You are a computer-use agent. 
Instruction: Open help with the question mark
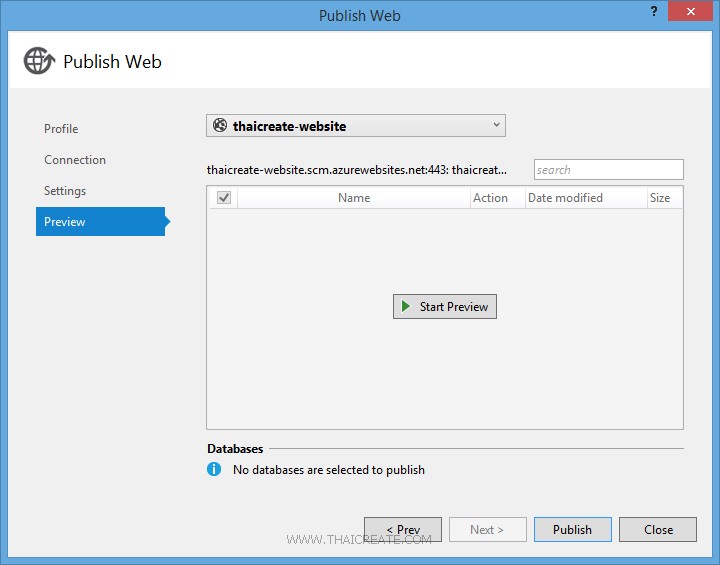(x=654, y=12)
